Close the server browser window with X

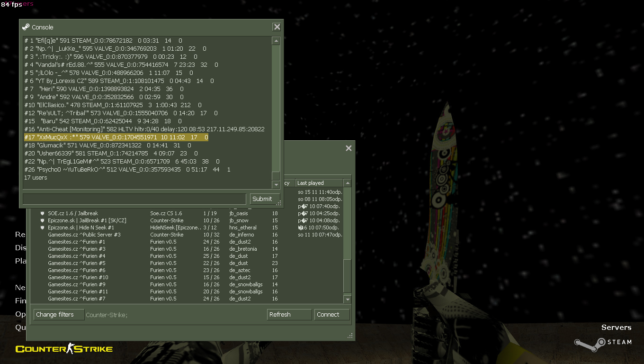[x=349, y=148]
